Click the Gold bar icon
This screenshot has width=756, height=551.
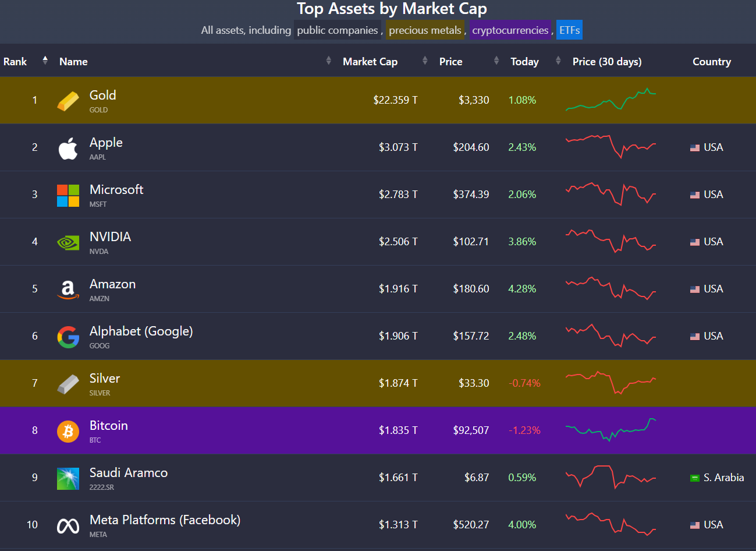click(68, 101)
